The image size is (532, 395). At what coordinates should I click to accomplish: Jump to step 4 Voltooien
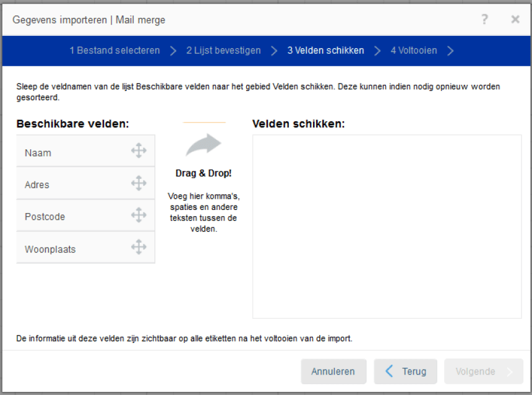(414, 51)
